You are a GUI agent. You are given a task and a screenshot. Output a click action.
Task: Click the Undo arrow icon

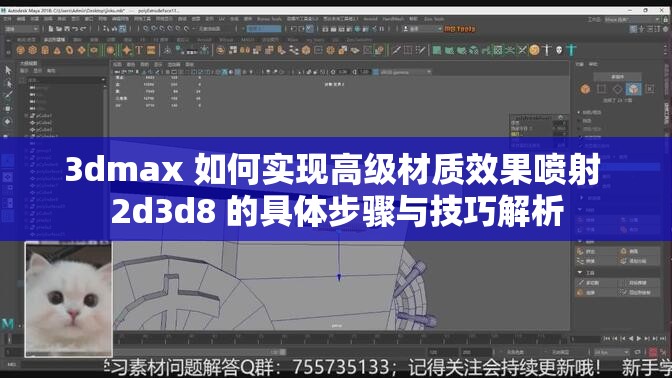(75, 29)
